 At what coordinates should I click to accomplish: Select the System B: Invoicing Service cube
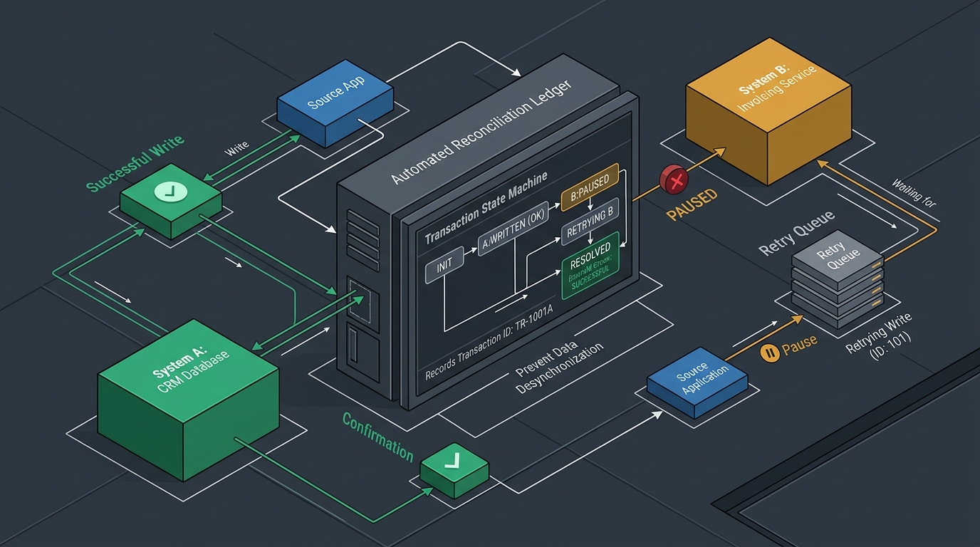click(x=768, y=113)
